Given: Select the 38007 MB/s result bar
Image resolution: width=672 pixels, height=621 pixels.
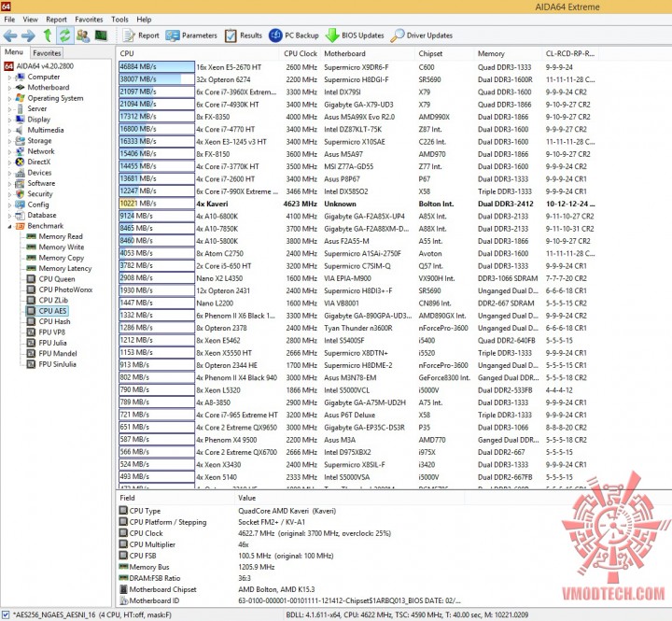Looking at the screenshot, I should tap(157, 79).
